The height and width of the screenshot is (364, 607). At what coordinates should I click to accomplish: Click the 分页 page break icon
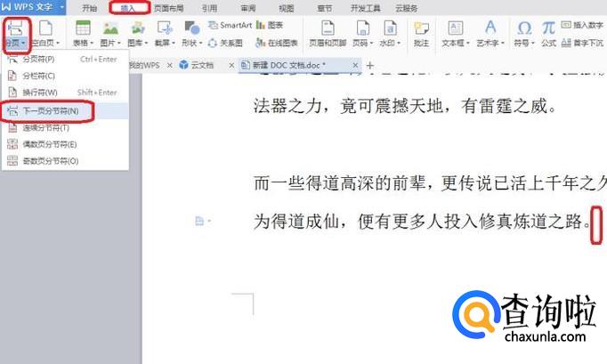[15, 28]
